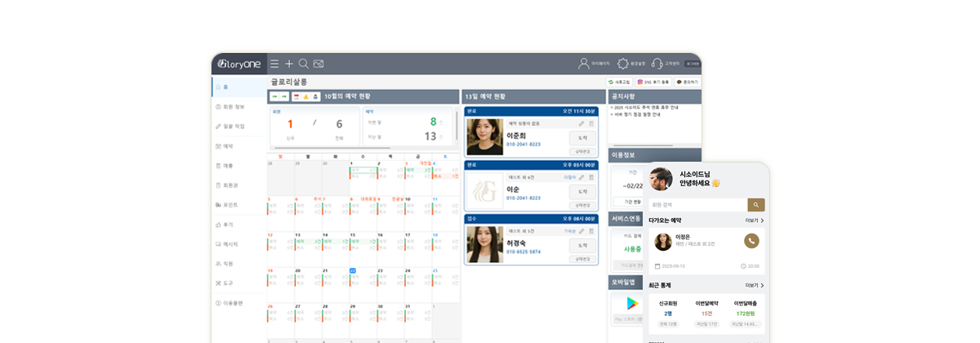The height and width of the screenshot is (343, 980).
Task: Click 새로고침 refresh button
Action: click(619, 82)
